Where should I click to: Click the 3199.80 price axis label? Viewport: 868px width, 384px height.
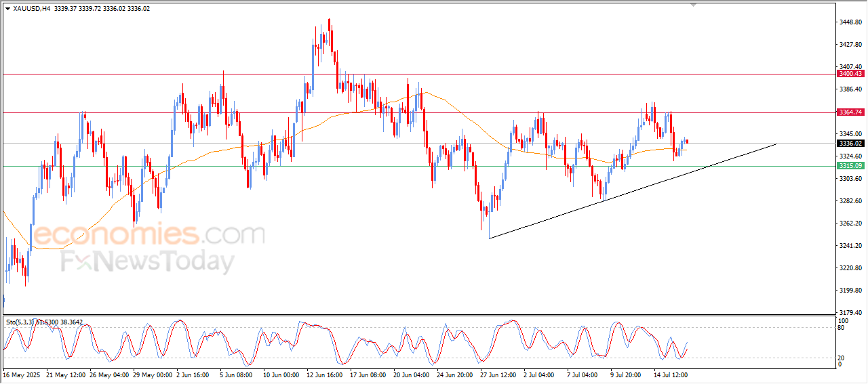[x=850, y=291]
